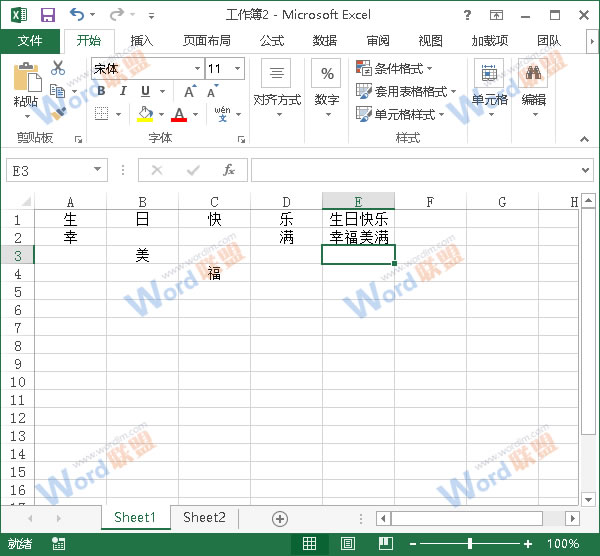
Task: Add a new sheet with plus icon
Action: tap(280, 519)
